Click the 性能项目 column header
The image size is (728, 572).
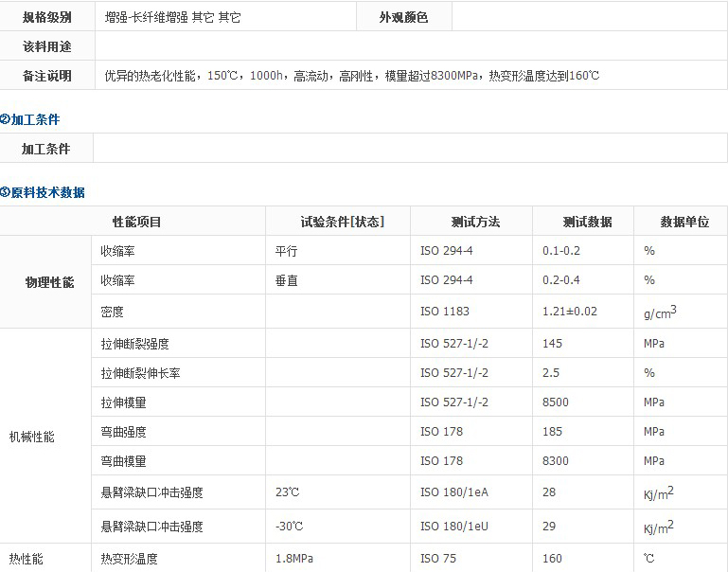point(137,222)
